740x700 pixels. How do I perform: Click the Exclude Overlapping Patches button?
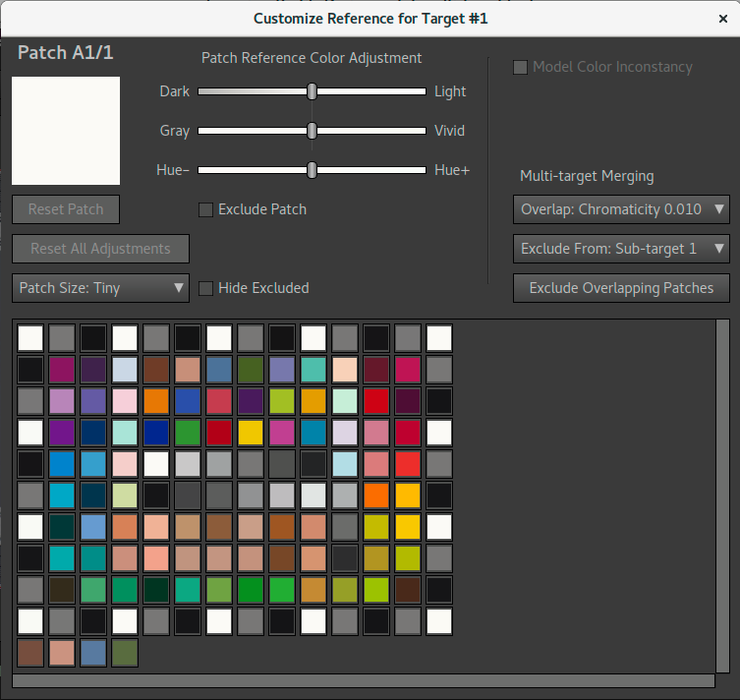tap(621, 288)
